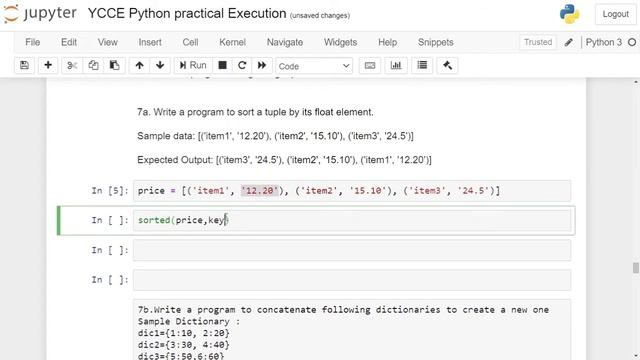
Task: Click the Python logo icon
Action: pos(569,14)
